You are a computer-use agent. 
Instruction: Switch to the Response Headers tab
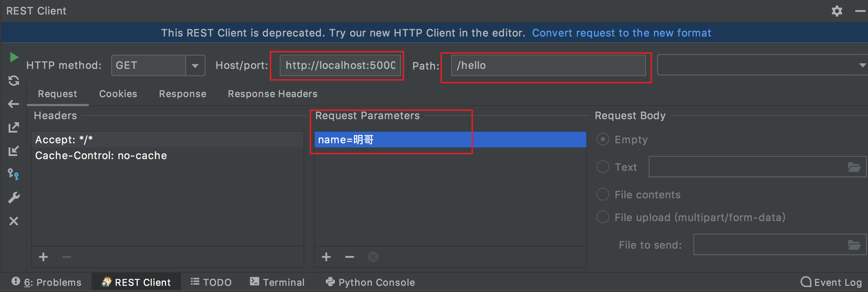273,94
